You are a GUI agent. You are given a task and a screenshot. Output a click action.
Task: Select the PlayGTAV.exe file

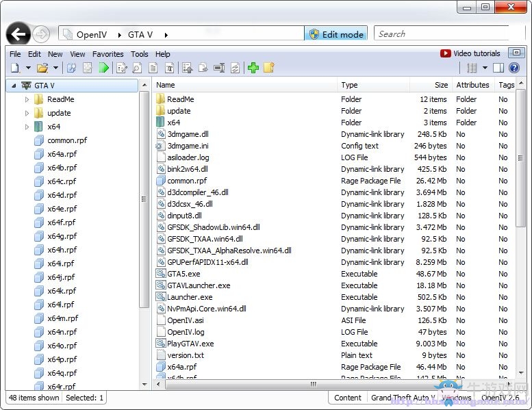pos(190,344)
